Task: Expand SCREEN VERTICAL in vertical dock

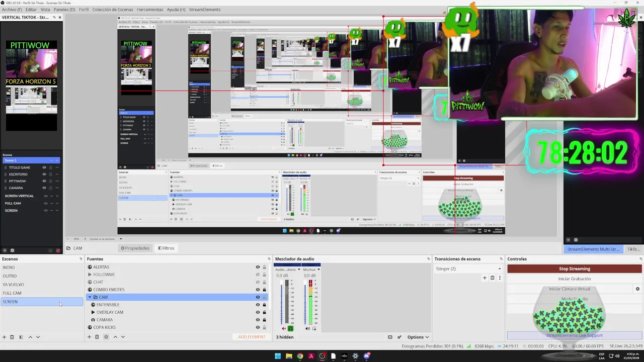Action: click(x=57, y=196)
